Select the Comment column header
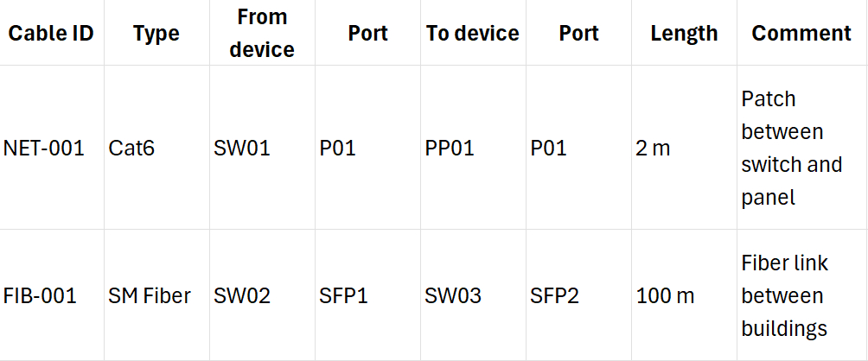The image size is (868, 361). pyautogui.click(x=801, y=34)
